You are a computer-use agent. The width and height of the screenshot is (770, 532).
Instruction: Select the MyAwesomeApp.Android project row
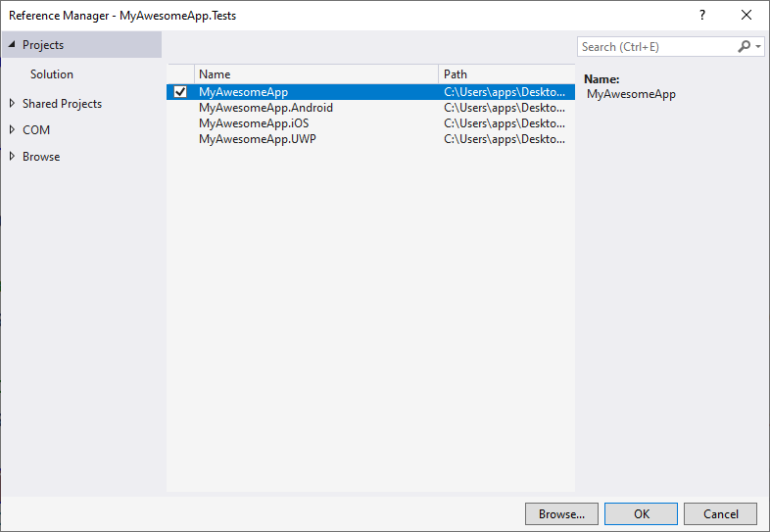265,108
